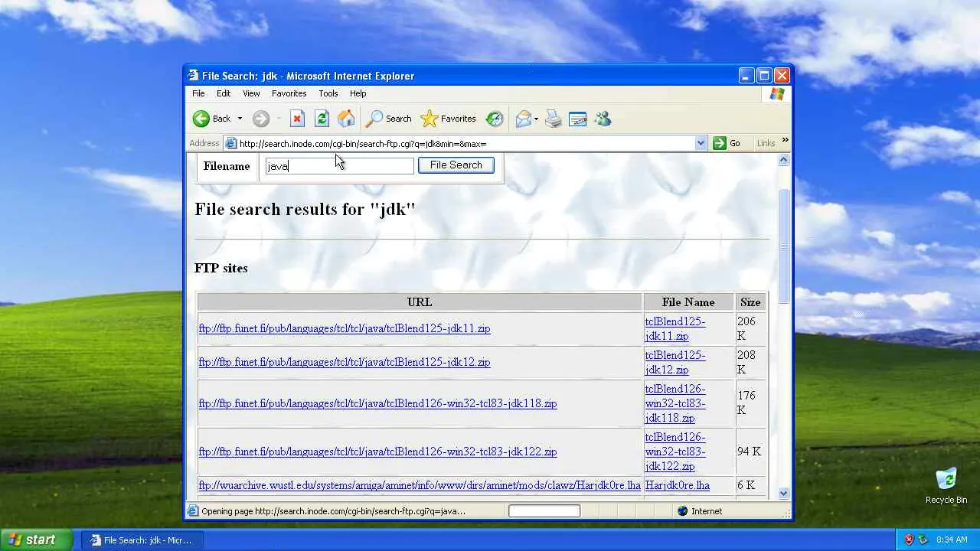The width and height of the screenshot is (980, 551).
Task: Click the 8:34 AM system clock
Action: (x=952, y=540)
